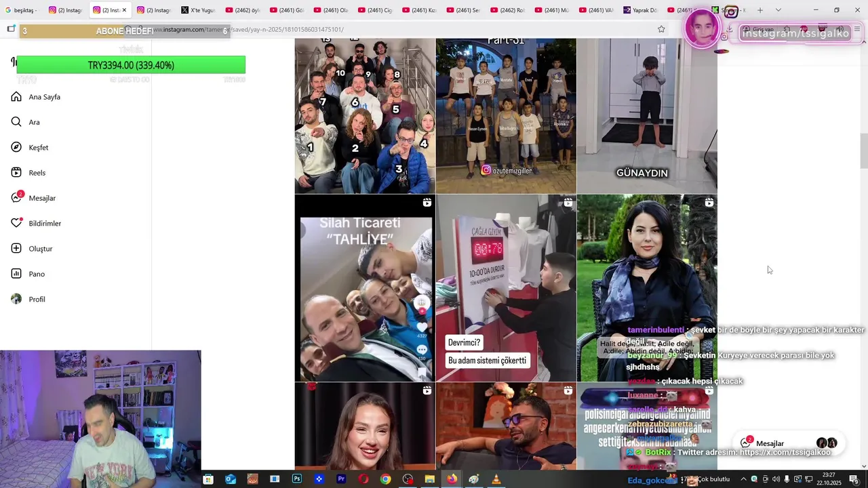Open the Devrimci? clothing shop reel
The width and height of the screenshot is (868, 488).
pyautogui.click(x=506, y=288)
